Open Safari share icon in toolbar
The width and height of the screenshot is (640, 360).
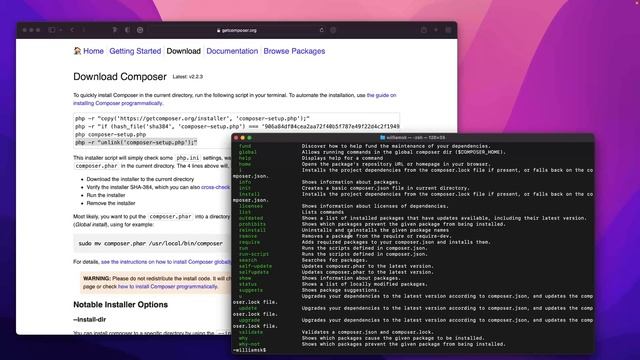[424, 30]
